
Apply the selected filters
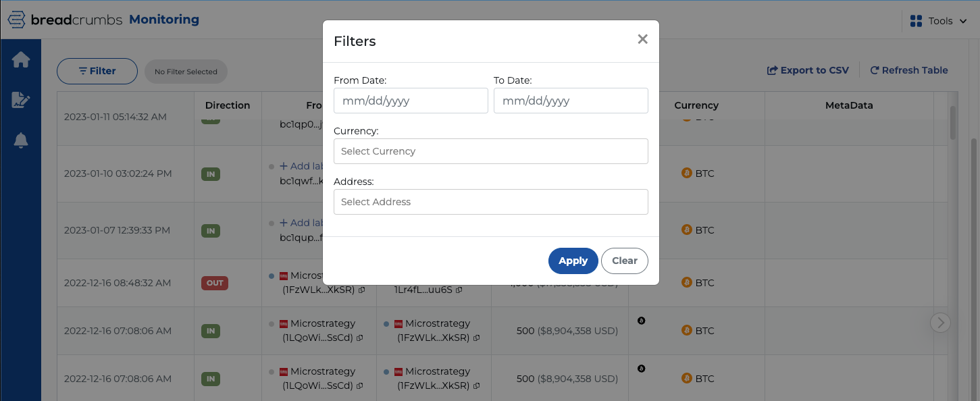tap(573, 261)
